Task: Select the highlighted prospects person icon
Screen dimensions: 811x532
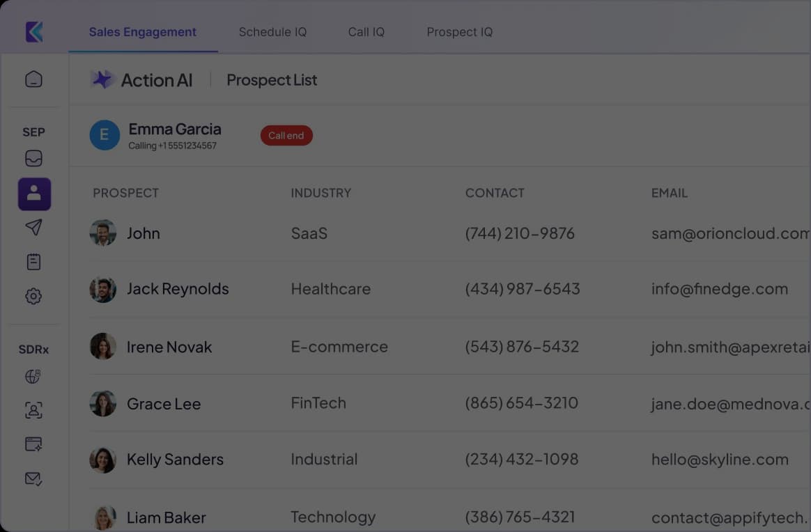Action: (34, 194)
